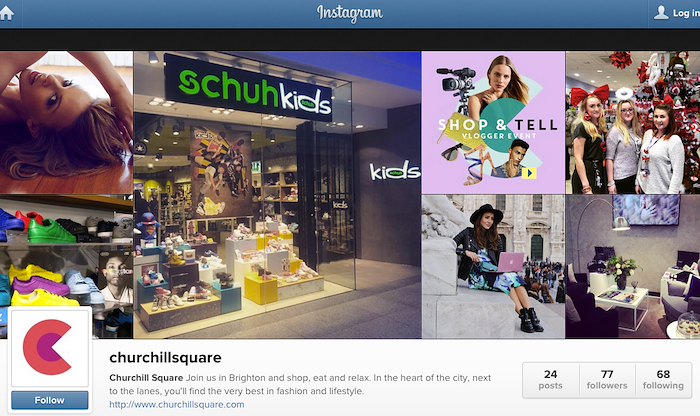Click the Churchill Square profile logo
700x416 pixels.
pos(50,348)
